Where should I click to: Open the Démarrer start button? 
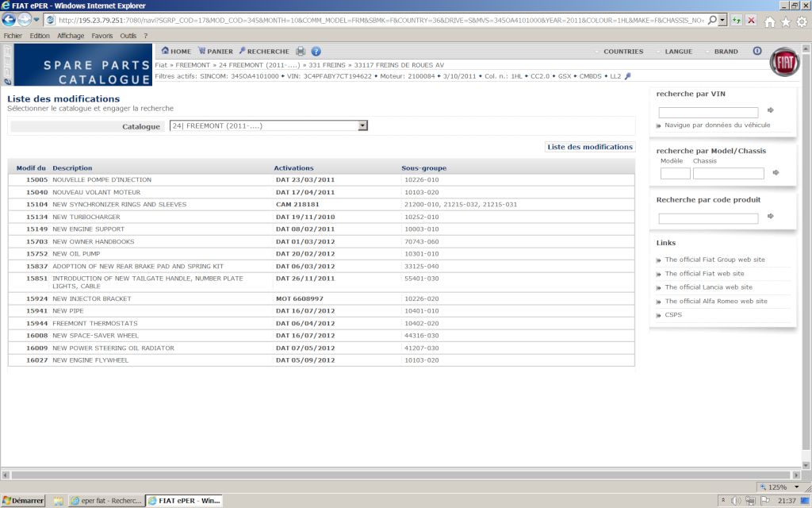click(x=23, y=501)
